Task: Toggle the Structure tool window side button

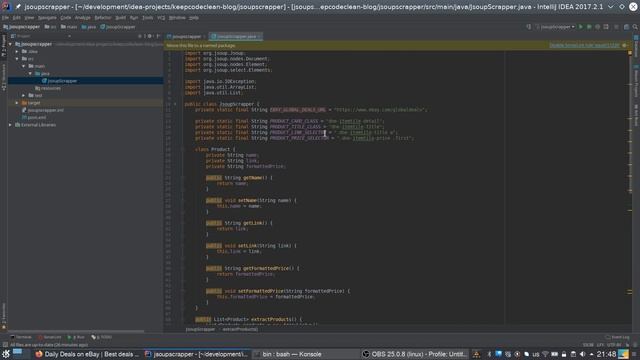Action: [4, 77]
